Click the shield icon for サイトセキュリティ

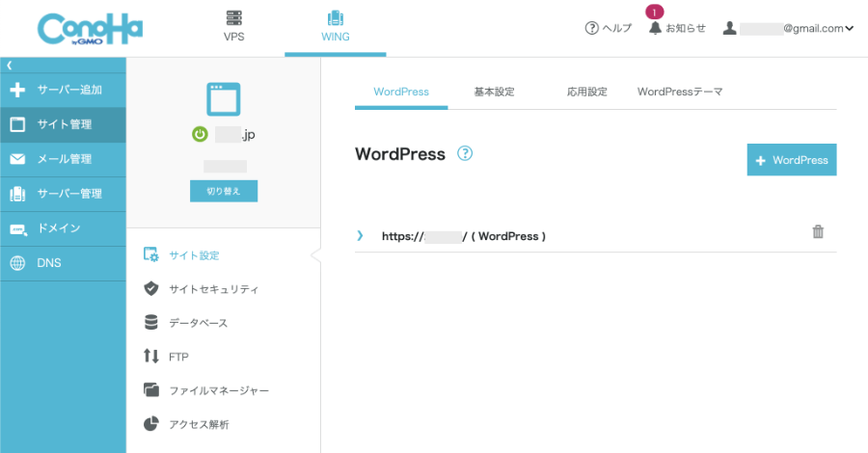151,289
